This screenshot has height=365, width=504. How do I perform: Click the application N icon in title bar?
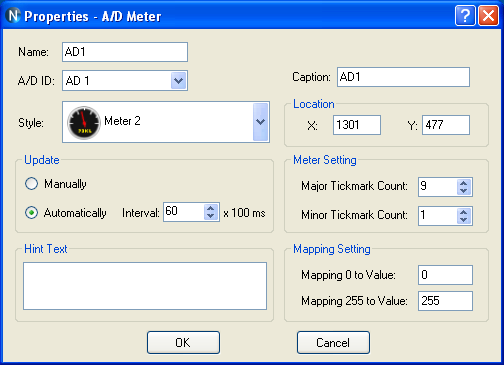click(13, 16)
